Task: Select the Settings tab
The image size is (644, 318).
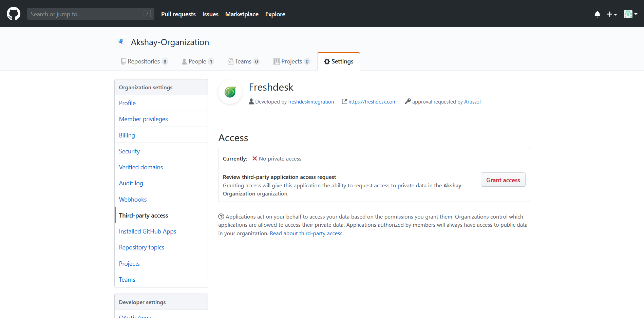Action: [x=339, y=61]
